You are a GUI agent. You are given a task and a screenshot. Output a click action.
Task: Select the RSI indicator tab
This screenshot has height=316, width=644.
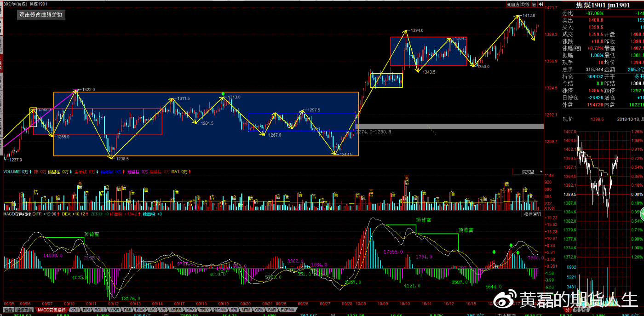[86, 310]
